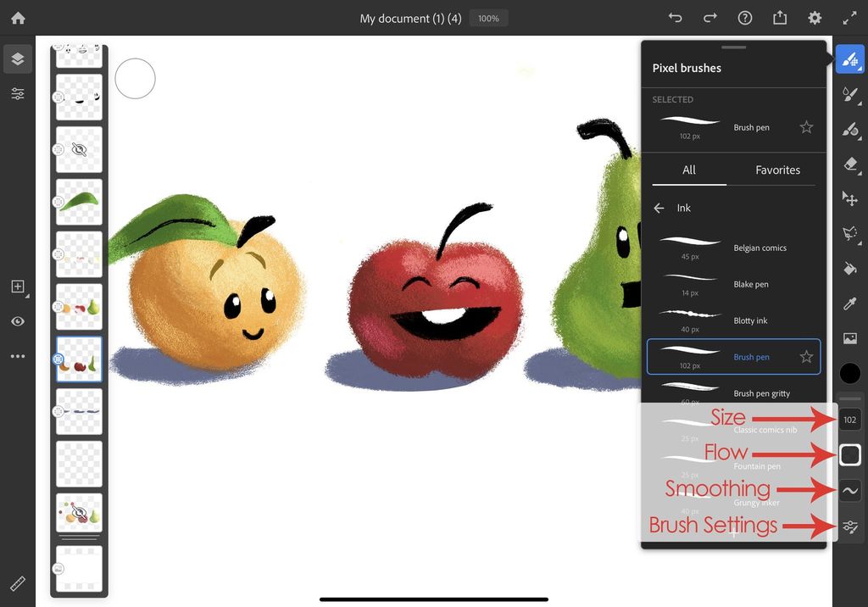Tap the 100% zoom indicator

pos(488,18)
